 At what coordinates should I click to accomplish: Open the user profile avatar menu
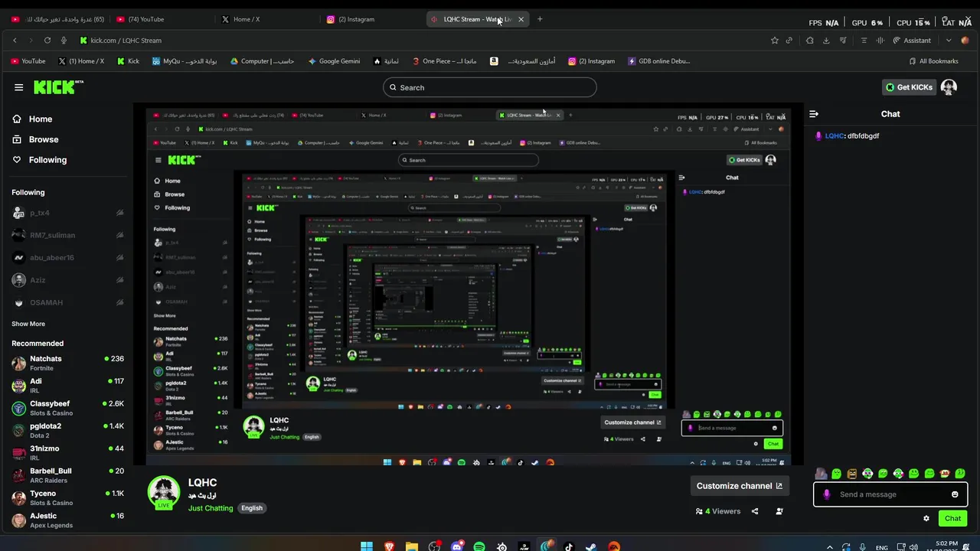949,87
